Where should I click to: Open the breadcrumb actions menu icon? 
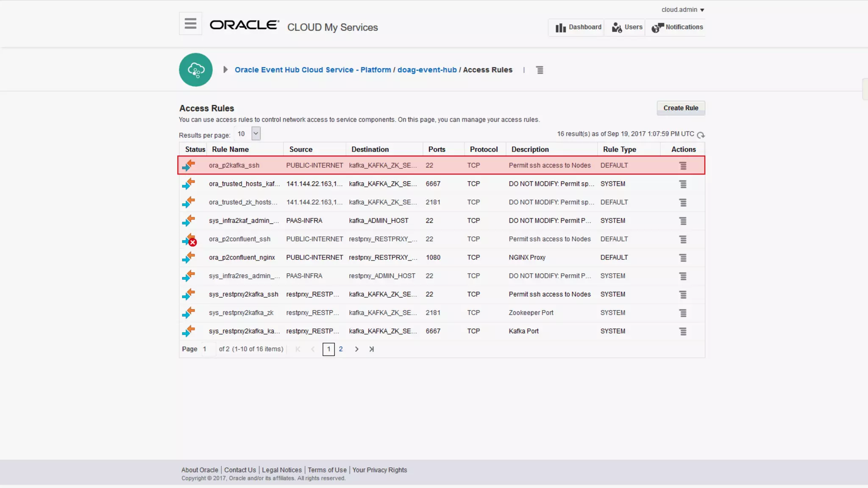540,70
